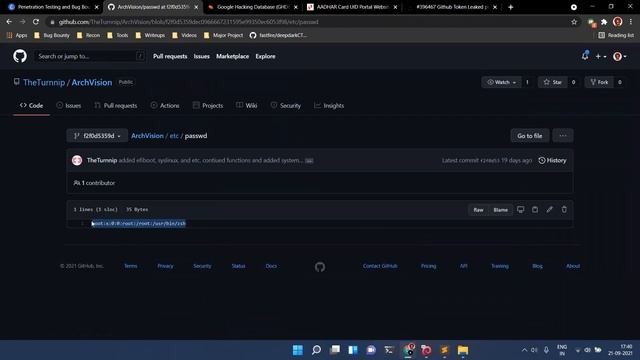The height and width of the screenshot is (360, 640).
Task: Switch to the Code tab
Action: (31, 105)
